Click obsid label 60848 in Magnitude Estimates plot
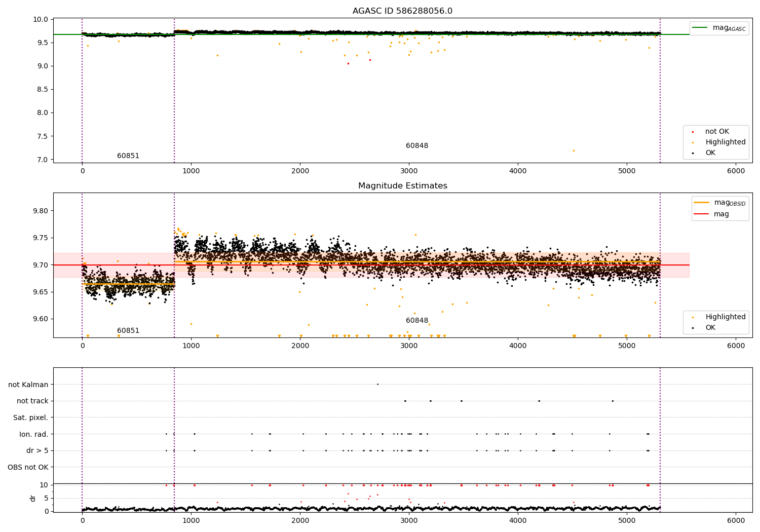The height and width of the screenshot is (532, 760). pos(417,321)
